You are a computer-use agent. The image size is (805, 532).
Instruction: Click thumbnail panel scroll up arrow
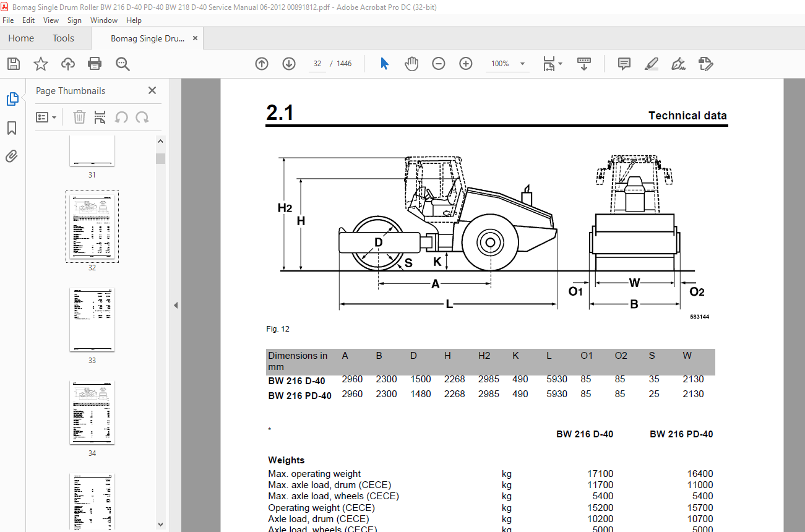coord(161,142)
